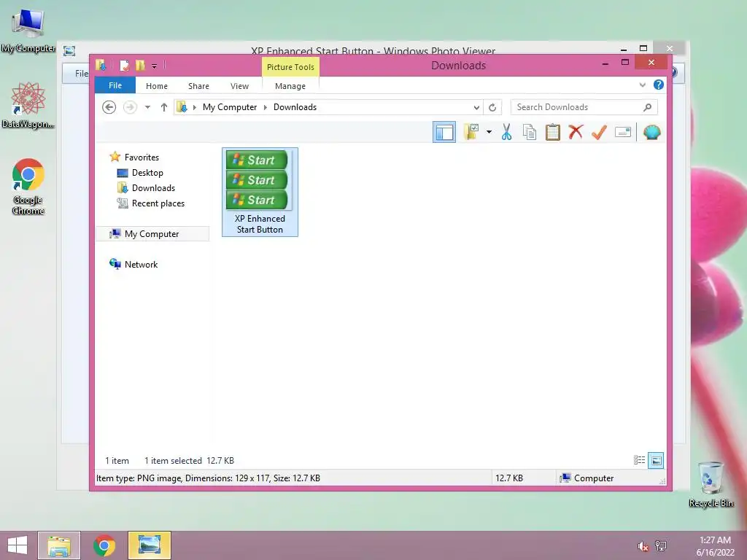Click the Photo Viewer window title icon
This screenshot has height=560, width=747.
[69, 50]
